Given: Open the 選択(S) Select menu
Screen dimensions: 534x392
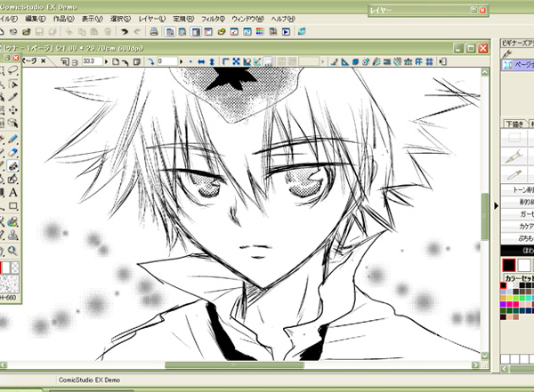Looking at the screenshot, I should pos(120,19).
